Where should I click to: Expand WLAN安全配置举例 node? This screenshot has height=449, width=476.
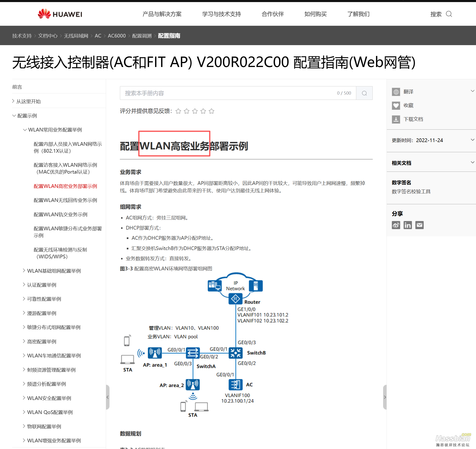pos(24,398)
